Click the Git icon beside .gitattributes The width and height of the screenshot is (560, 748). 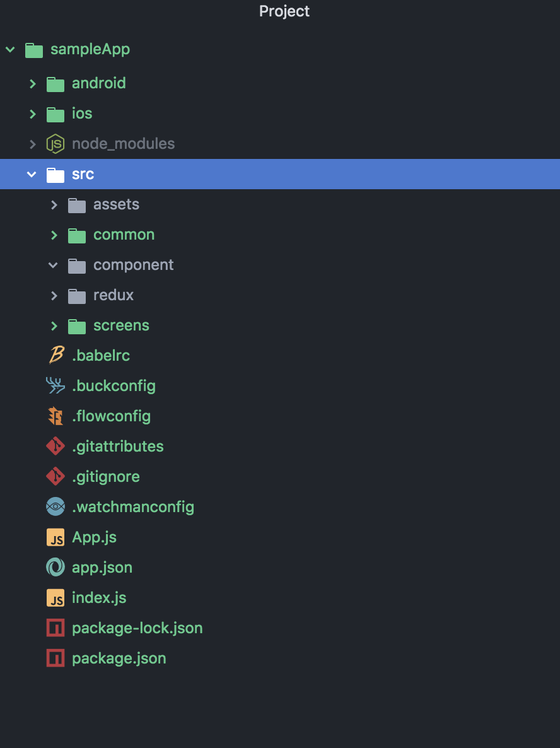click(55, 446)
